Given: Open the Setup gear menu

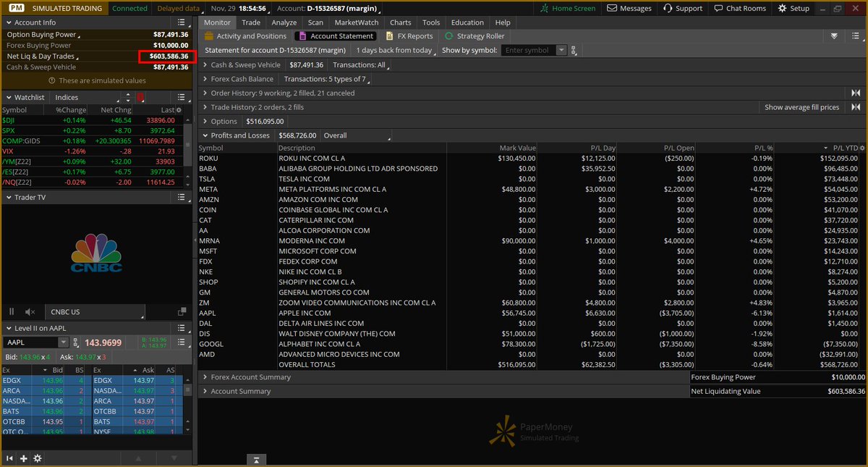Looking at the screenshot, I should tap(793, 8).
